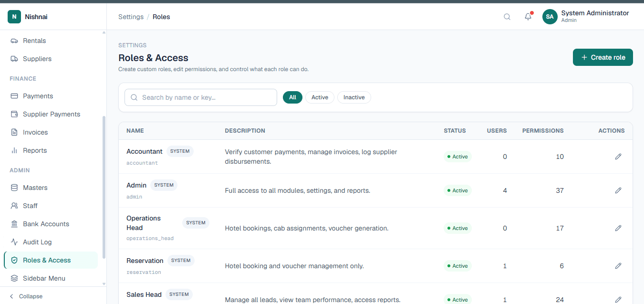Click sidebar scroll down arrow
The width and height of the screenshot is (644, 304).
coord(104,284)
